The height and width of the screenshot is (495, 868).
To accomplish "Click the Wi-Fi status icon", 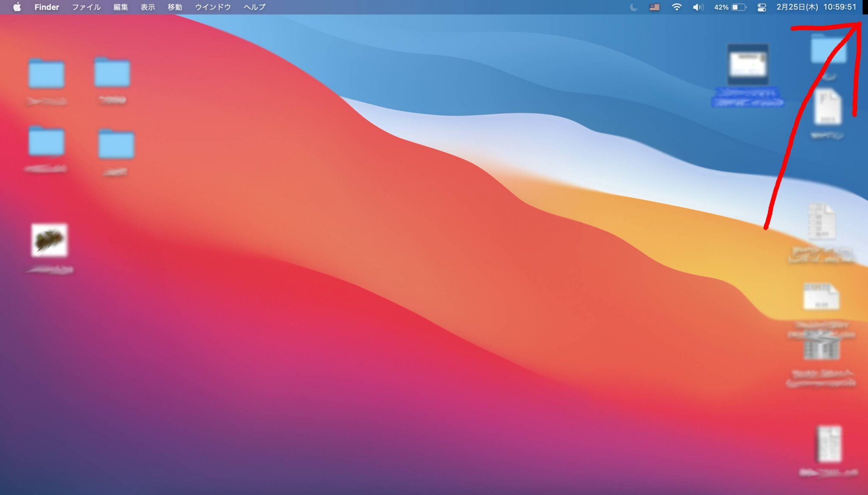I will (676, 7).
